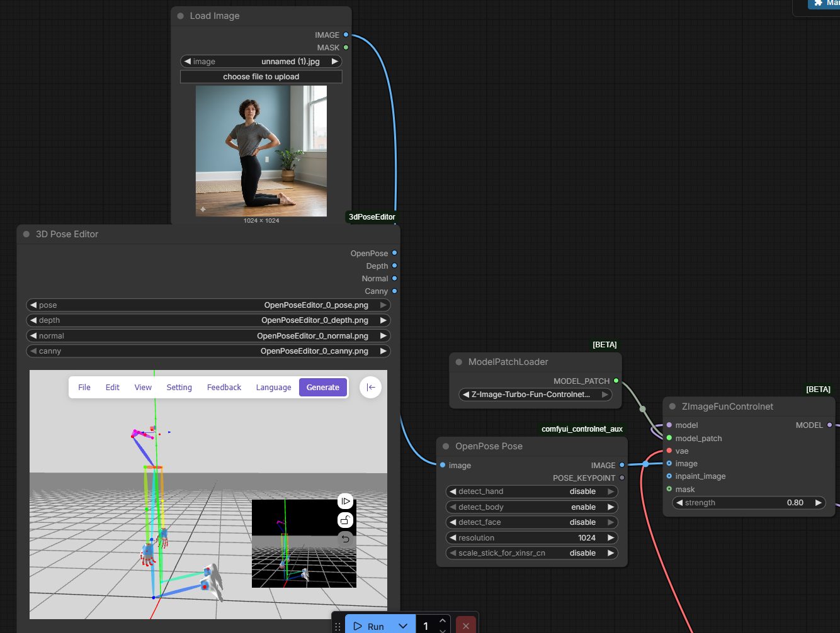The height and width of the screenshot is (633, 840).
Task: Cancel the run with the red X button
Action: coord(465,625)
